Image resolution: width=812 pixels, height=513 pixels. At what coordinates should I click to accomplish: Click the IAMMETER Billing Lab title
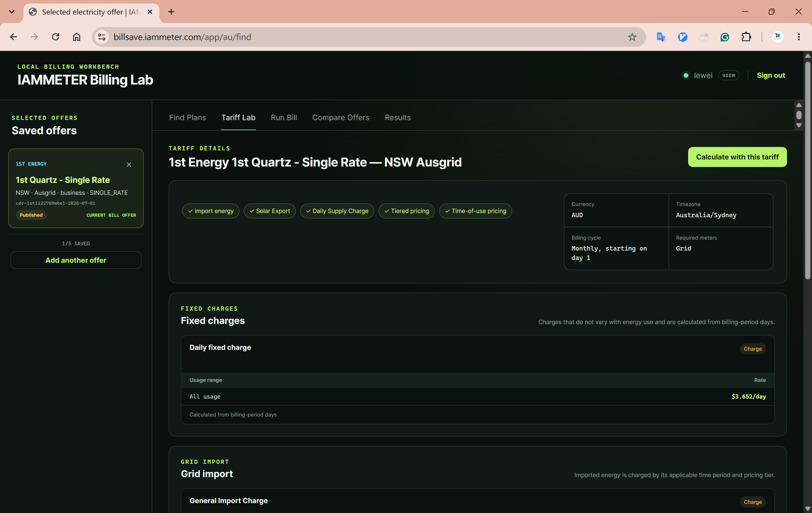point(85,80)
